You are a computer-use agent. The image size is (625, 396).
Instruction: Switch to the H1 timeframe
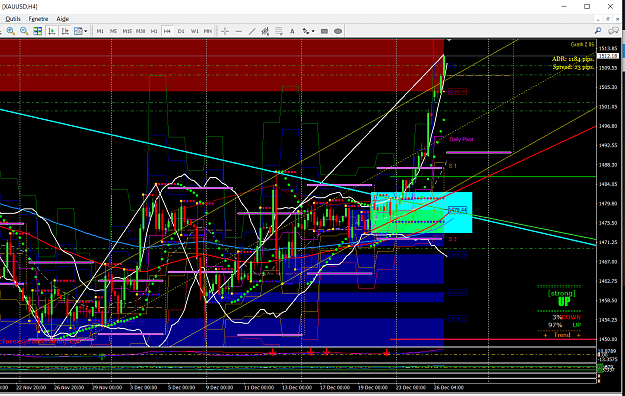[154, 31]
